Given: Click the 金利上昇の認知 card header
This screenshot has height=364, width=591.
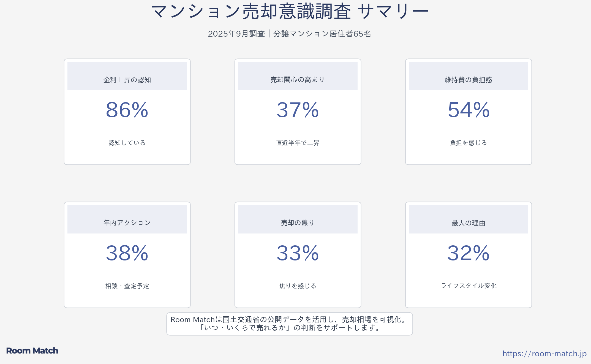Looking at the screenshot, I should (x=127, y=80).
